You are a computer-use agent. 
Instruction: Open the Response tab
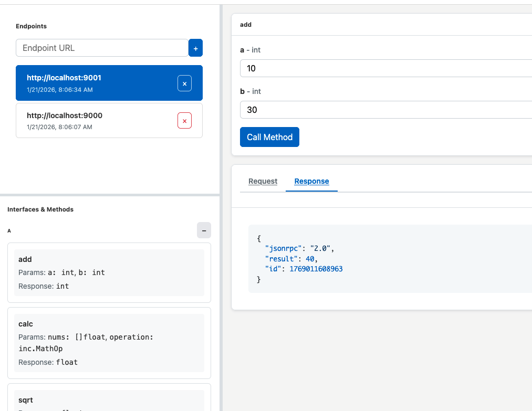click(311, 182)
